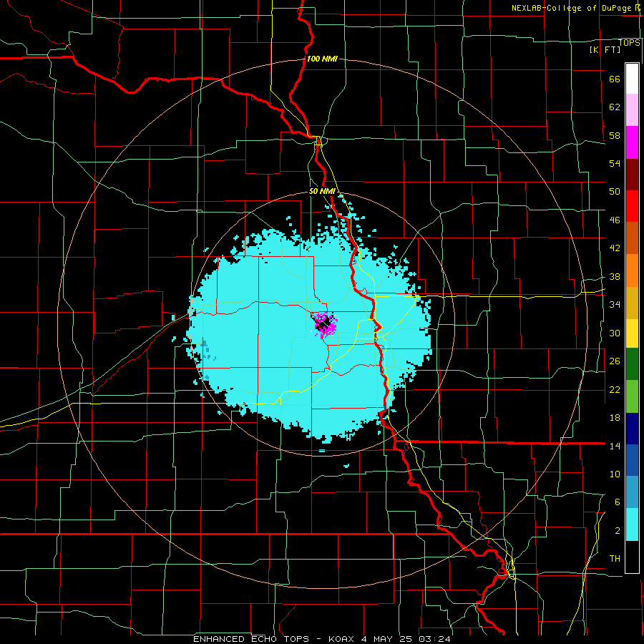Click the 34 legend value label
The height and width of the screenshot is (644, 644).
click(x=615, y=304)
